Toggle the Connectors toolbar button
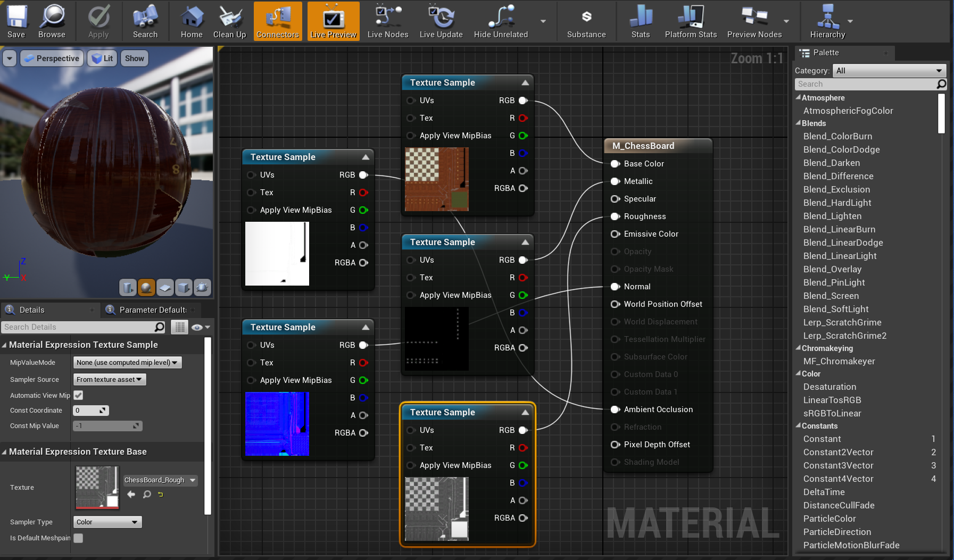The height and width of the screenshot is (560, 954). click(278, 21)
